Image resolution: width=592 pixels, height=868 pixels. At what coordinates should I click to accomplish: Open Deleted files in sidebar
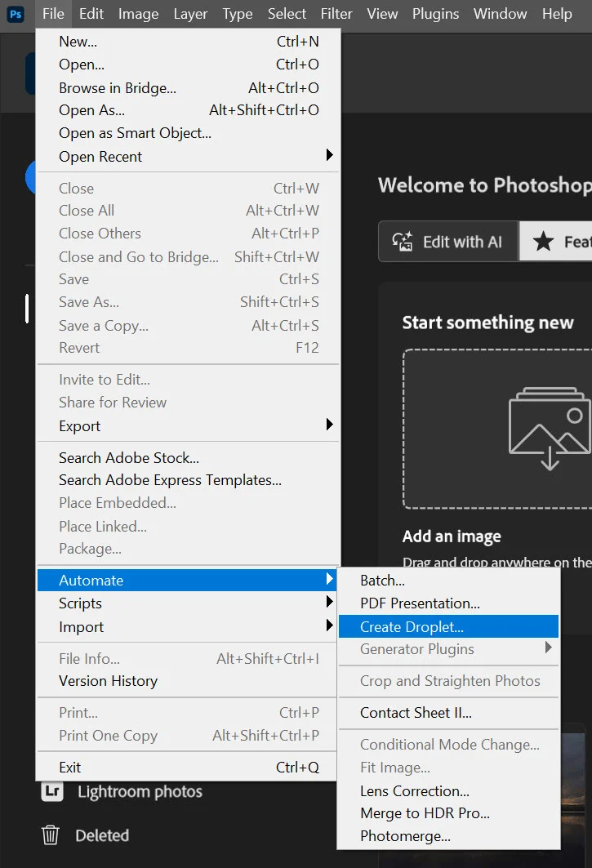click(85, 835)
